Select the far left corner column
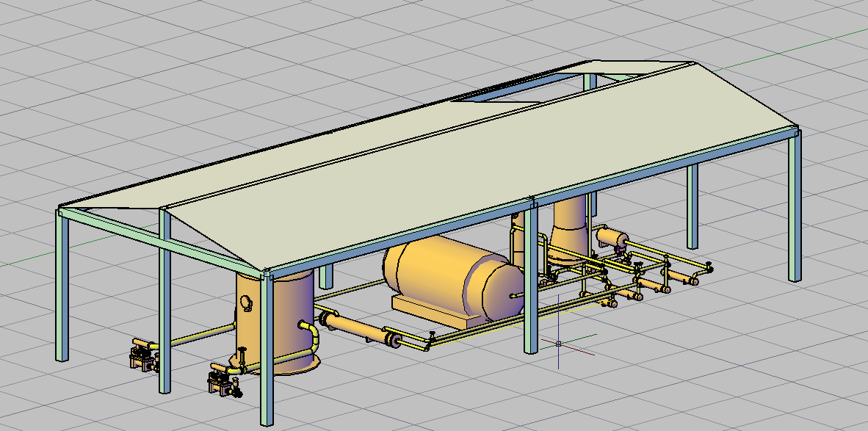Image resolution: width=868 pixels, height=431 pixels. click(x=62, y=285)
